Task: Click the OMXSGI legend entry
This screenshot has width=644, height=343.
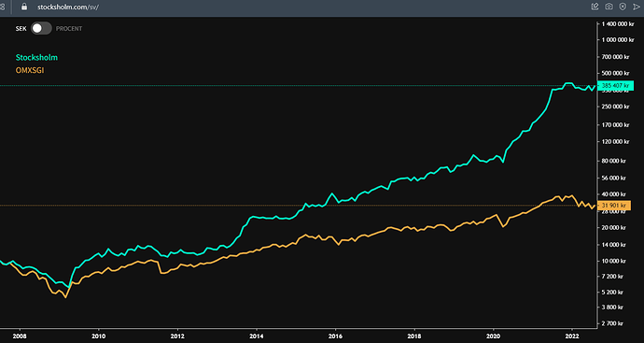Action: click(30, 70)
